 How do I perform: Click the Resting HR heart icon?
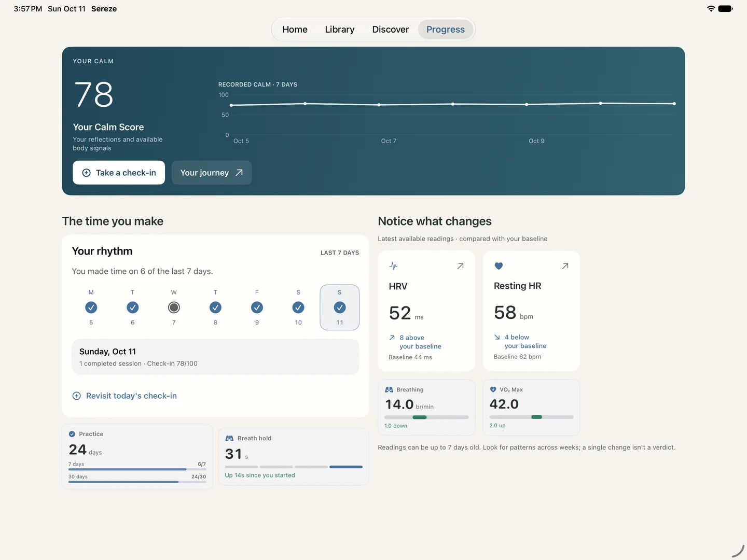[499, 266]
